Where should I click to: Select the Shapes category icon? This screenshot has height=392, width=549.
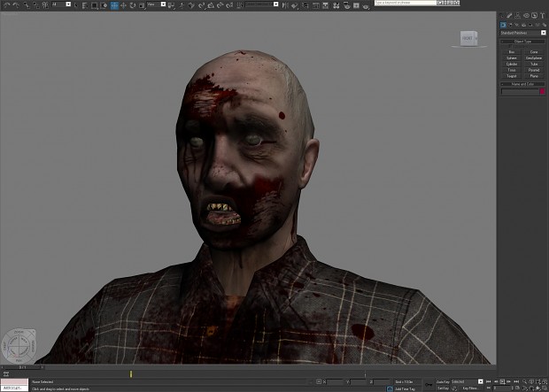click(x=510, y=25)
